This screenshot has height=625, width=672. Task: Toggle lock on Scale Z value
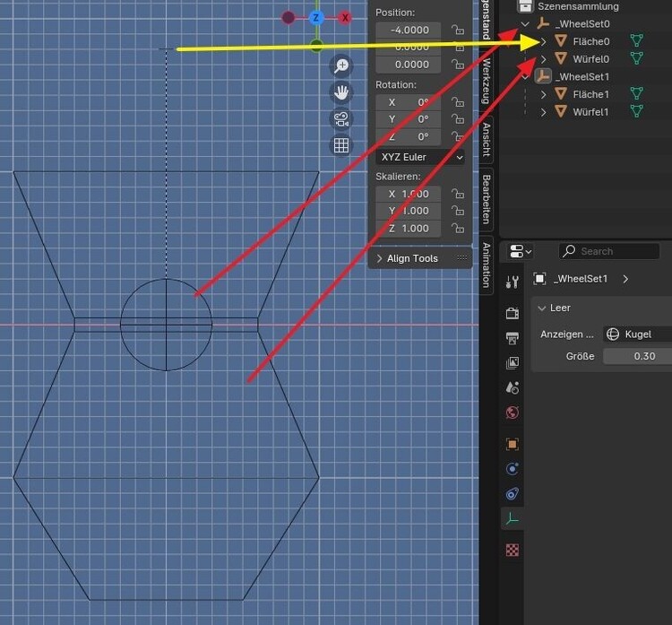457,229
